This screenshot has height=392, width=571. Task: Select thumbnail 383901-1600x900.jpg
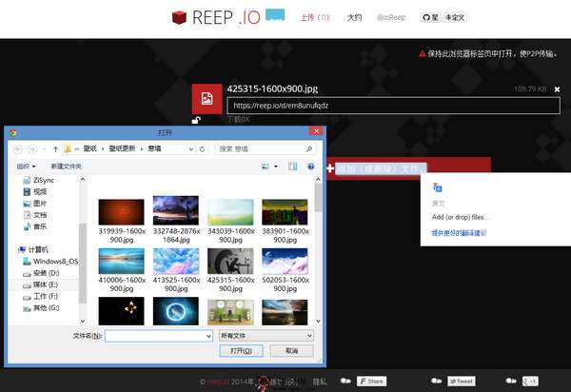[285, 212]
